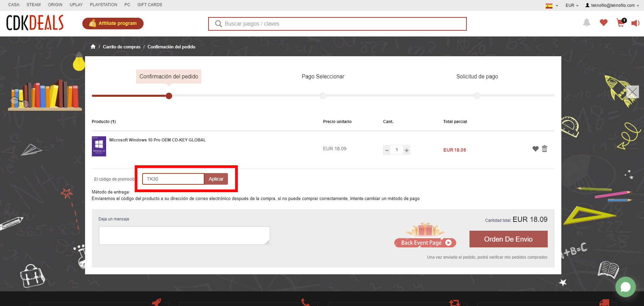
Task: Click the Windows 10 Pro product thumbnail
Action: (x=99, y=147)
